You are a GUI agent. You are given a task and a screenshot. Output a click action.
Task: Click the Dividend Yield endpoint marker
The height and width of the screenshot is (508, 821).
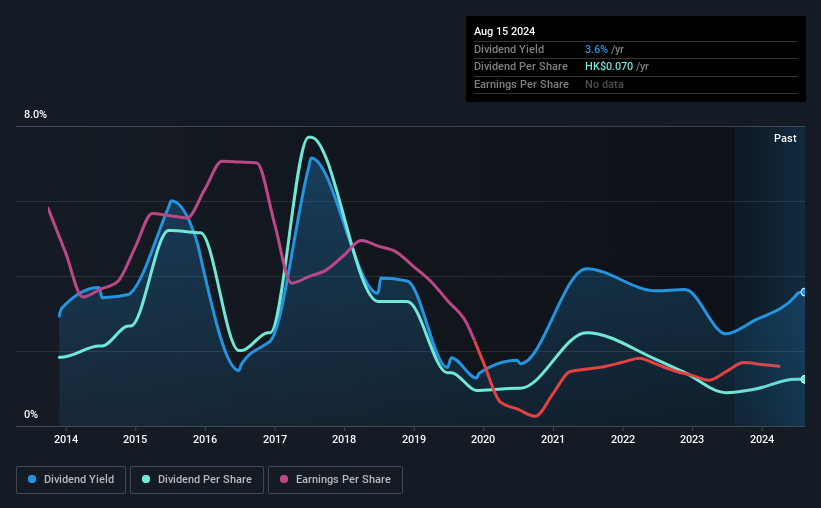(x=804, y=292)
